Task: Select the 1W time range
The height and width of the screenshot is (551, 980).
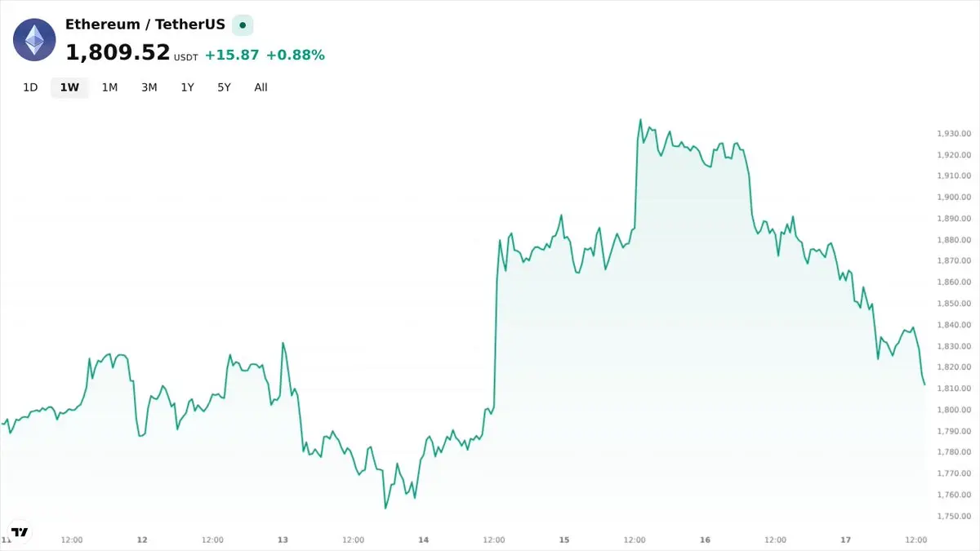Action: [69, 87]
